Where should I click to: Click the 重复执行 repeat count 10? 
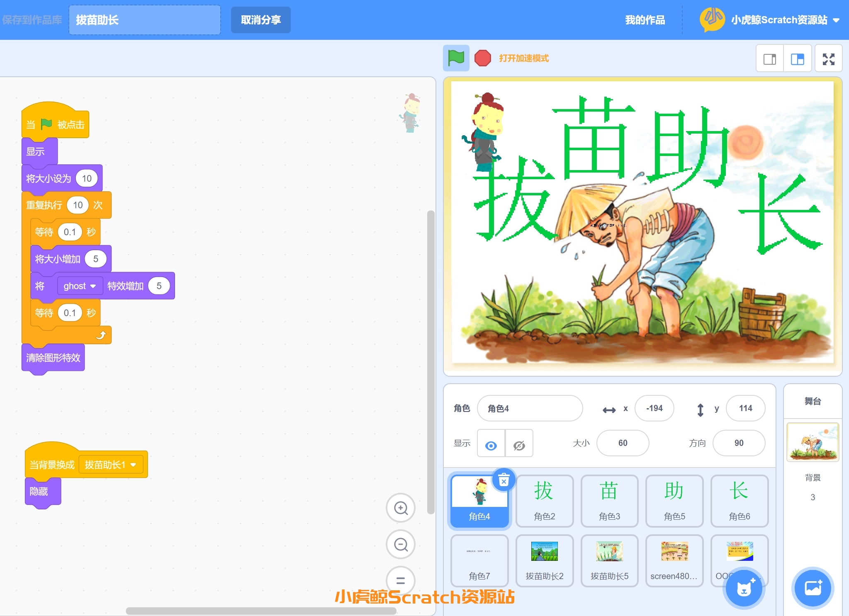78,205
